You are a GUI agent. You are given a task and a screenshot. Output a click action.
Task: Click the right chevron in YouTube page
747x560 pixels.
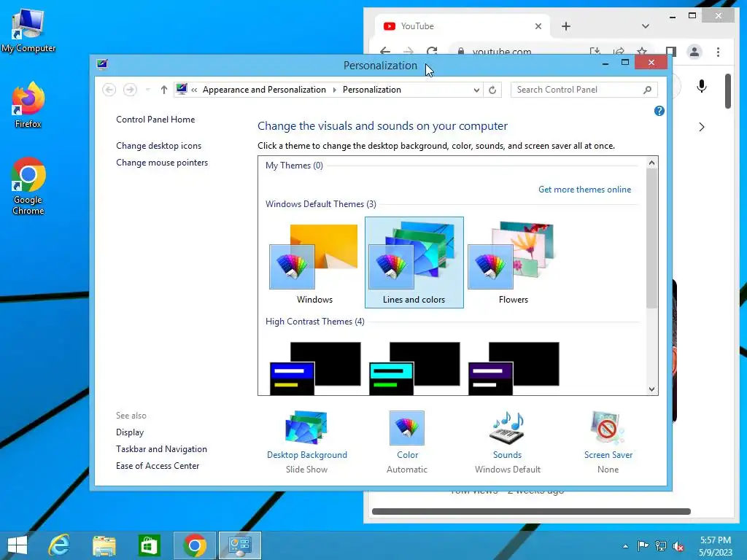701,127
